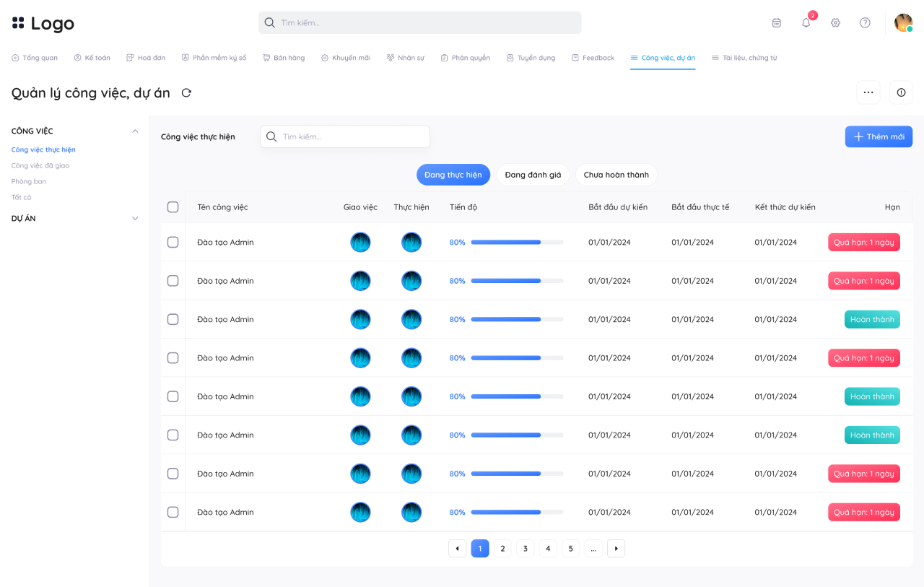
Task: Check the first Đào tạo Admin row checkbox
Action: pos(173,242)
